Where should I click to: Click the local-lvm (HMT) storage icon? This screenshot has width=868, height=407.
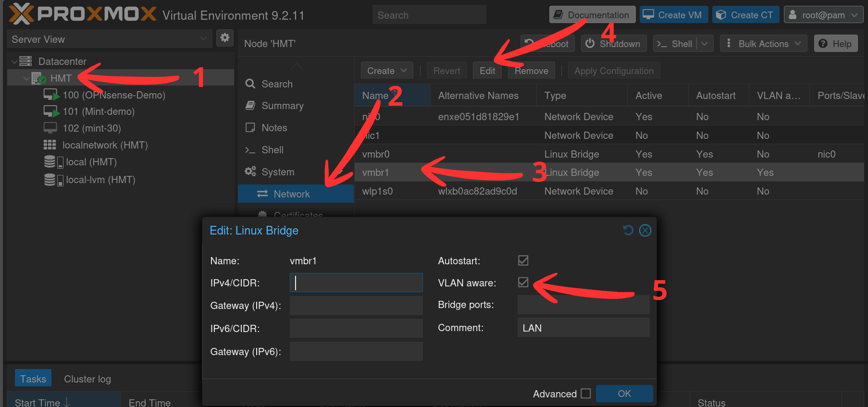[53, 180]
